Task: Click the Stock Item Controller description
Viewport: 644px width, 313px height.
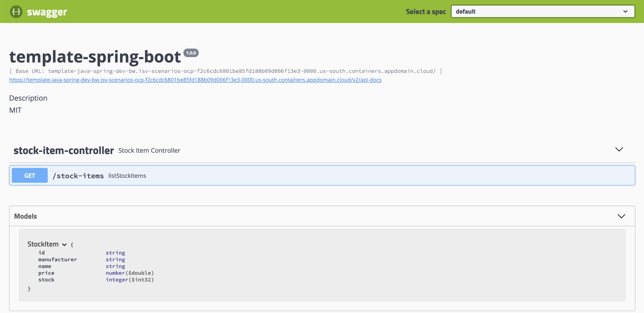Action: tap(149, 150)
